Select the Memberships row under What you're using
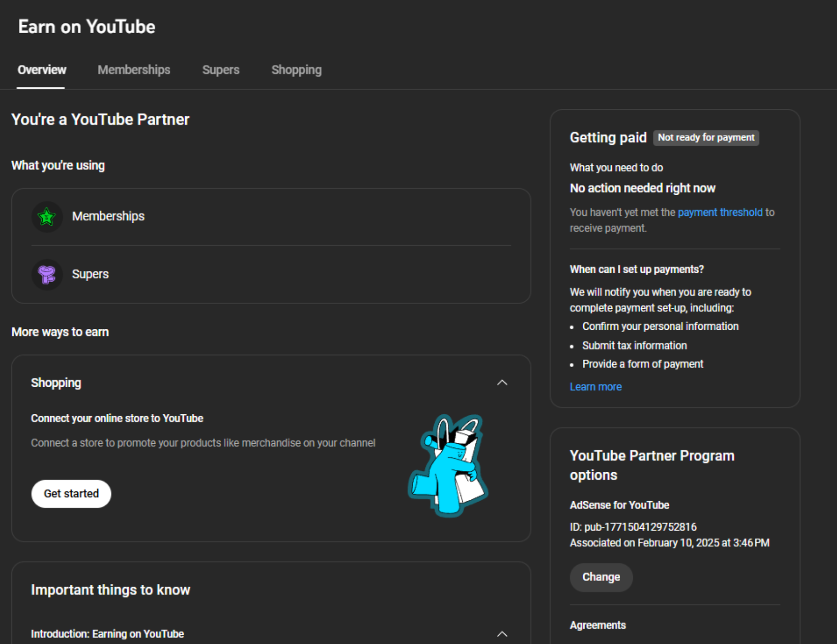 [x=271, y=216]
